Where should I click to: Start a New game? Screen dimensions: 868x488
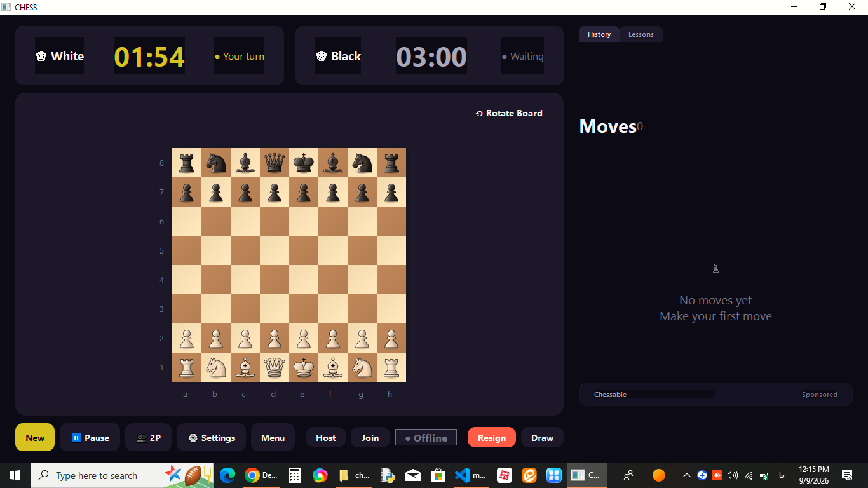point(35,437)
